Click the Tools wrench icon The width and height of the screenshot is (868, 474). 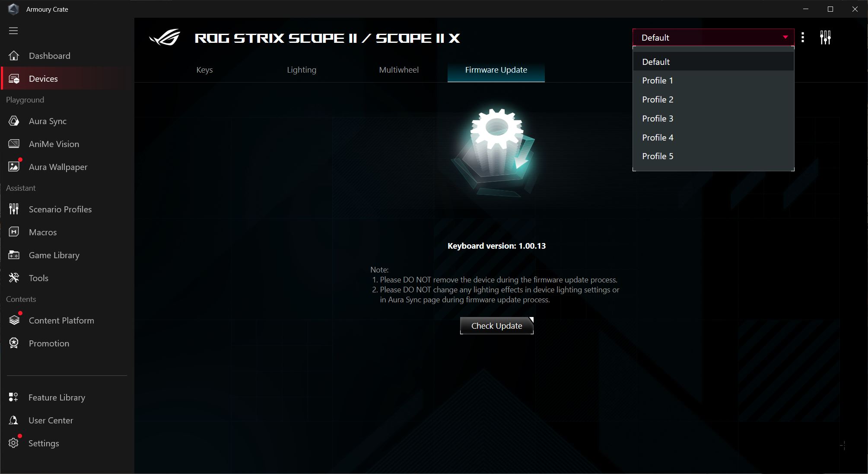[14, 278]
